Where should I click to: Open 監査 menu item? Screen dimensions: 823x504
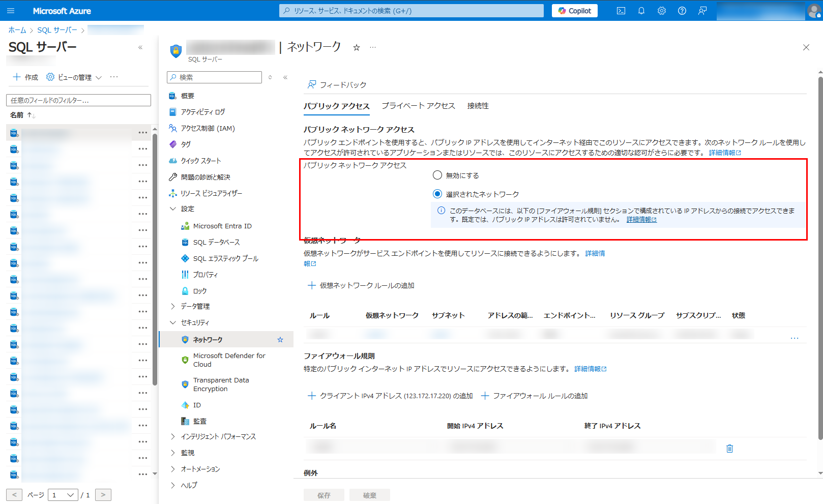click(x=199, y=421)
